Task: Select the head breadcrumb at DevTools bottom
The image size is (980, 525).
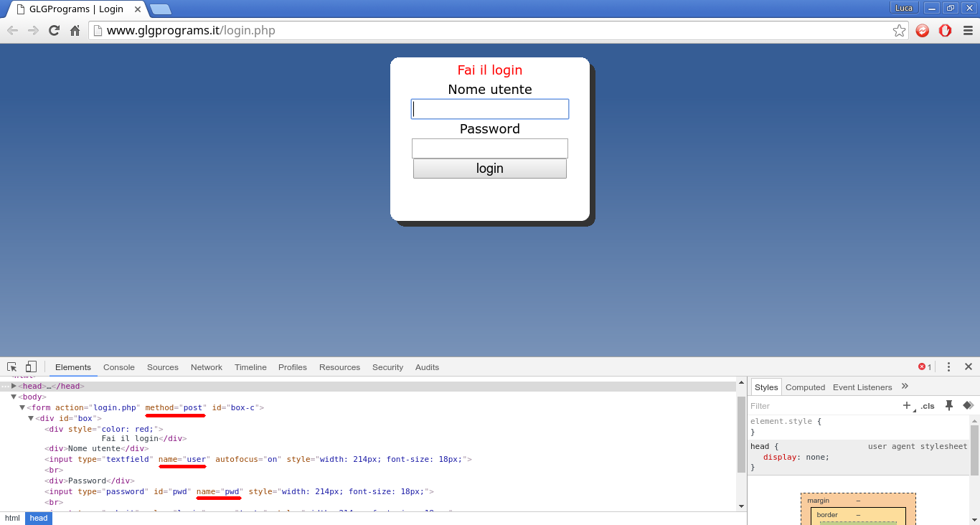Action: [38, 518]
